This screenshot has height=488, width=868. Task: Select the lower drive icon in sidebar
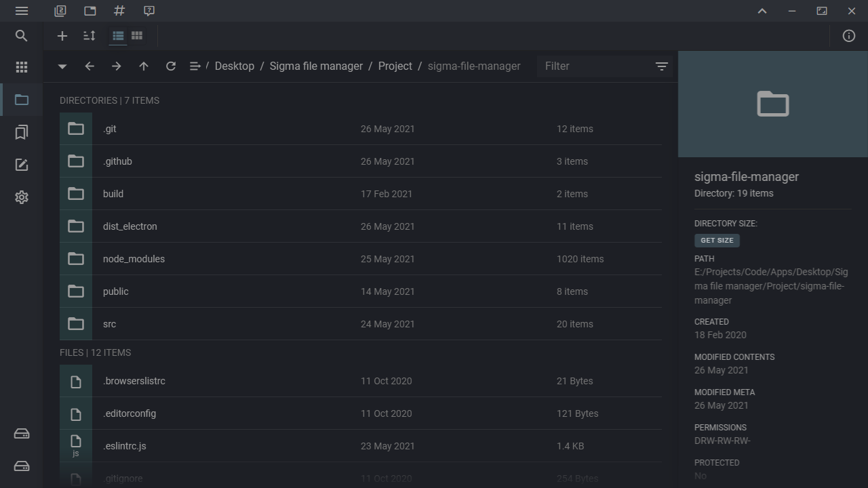coord(22,466)
